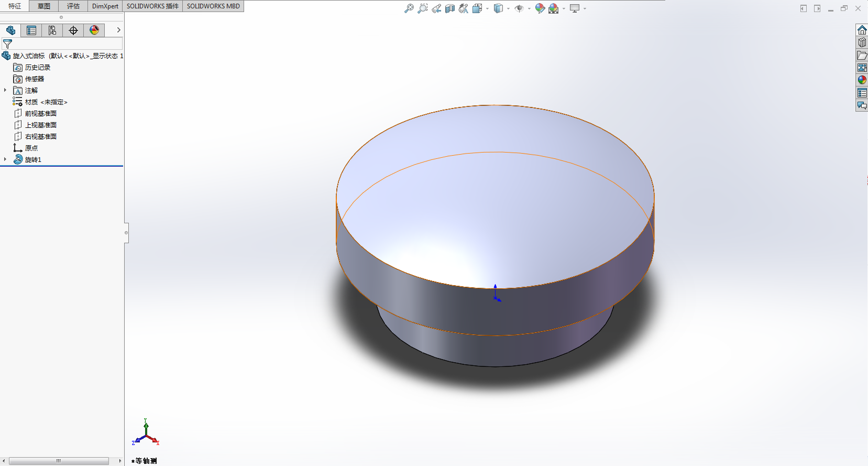Open View Settings dropdown arrow
Viewport: 868px width, 466px height.
(585, 8)
